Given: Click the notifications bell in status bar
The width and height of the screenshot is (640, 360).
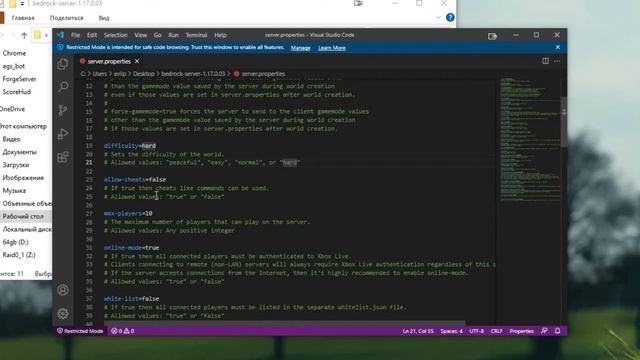Looking at the screenshot, I should tap(558, 331).
